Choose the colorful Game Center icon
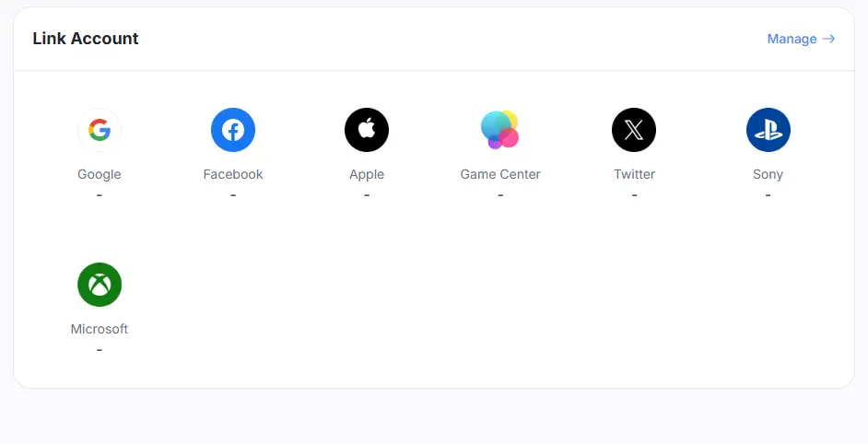The image size is (868, 444). (500, 130)
